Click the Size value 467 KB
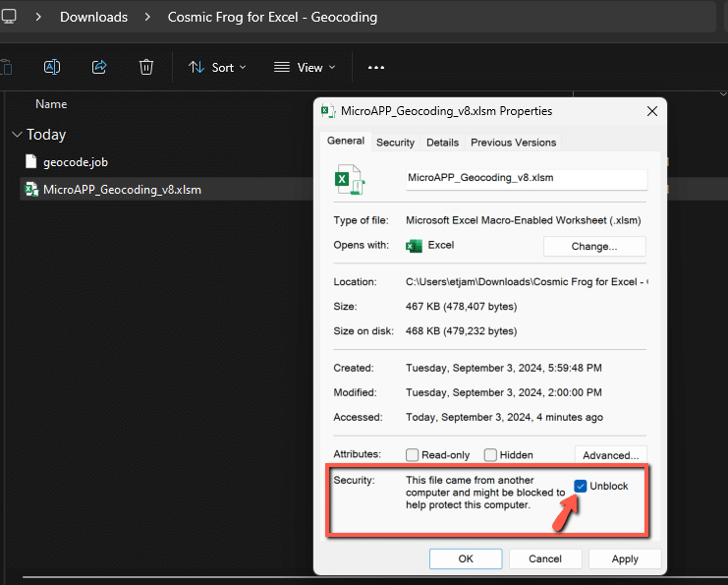Image resolution: width=728 pixels, height=585 pixels. [461, 307]
